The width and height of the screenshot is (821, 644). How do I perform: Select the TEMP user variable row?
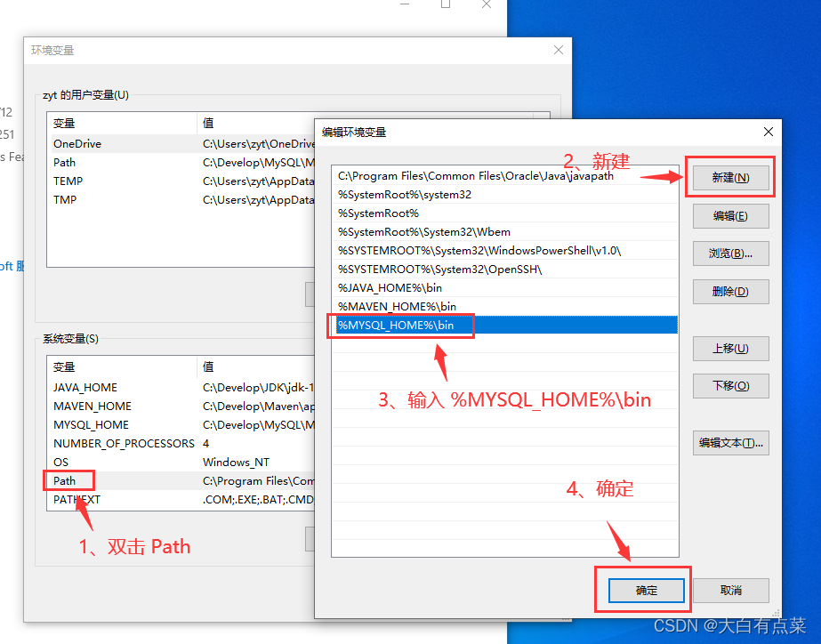click(x=181, y=181)
